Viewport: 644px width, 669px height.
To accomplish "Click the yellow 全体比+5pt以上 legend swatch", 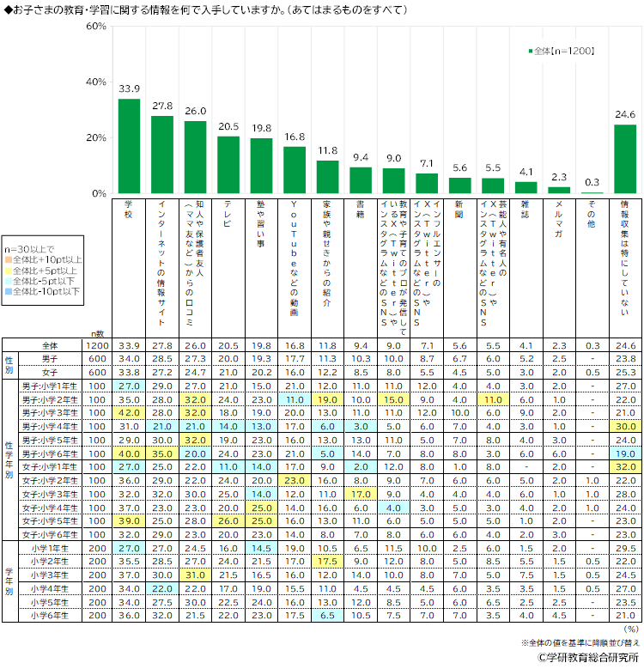I will (x=7, y=270).
